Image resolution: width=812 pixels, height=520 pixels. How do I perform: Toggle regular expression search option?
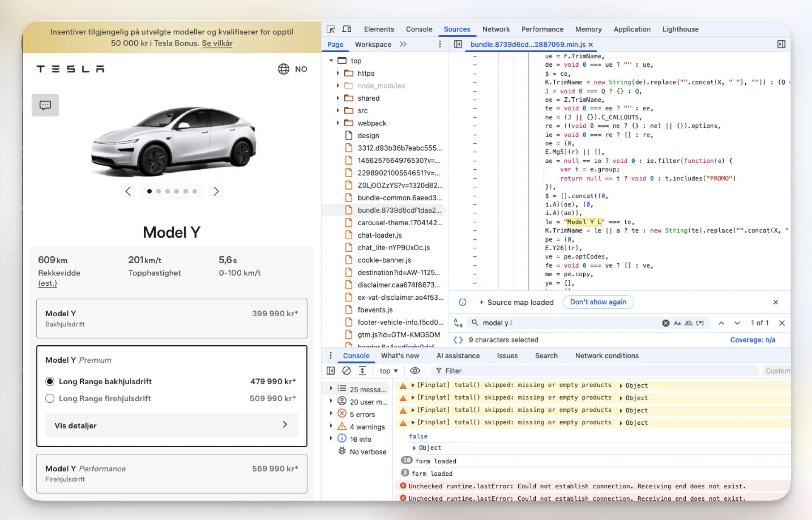pyautogui.click(x=700, y=323)
